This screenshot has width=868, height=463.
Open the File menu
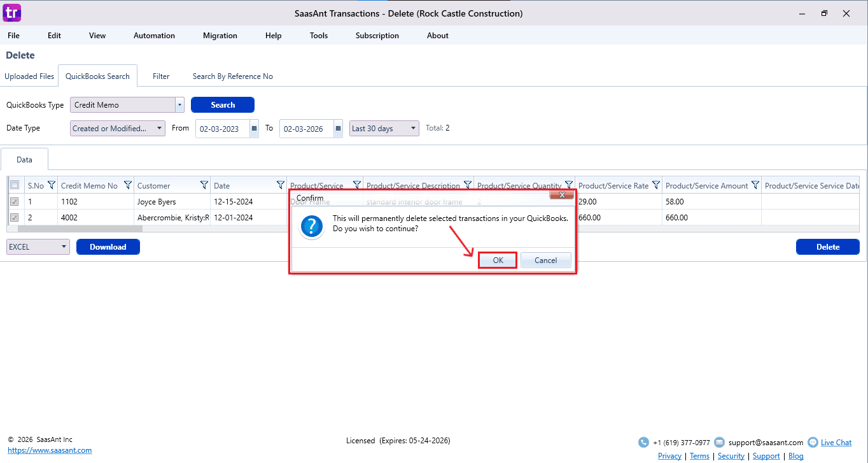click(x=13, y=36)
